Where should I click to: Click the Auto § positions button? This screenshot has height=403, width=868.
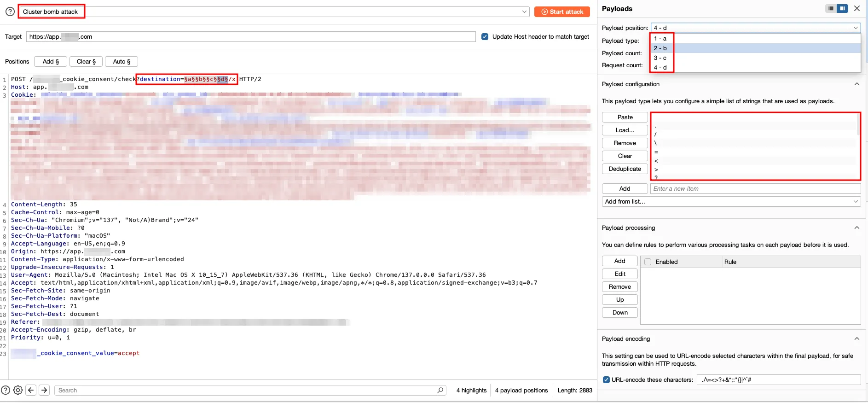122,61
